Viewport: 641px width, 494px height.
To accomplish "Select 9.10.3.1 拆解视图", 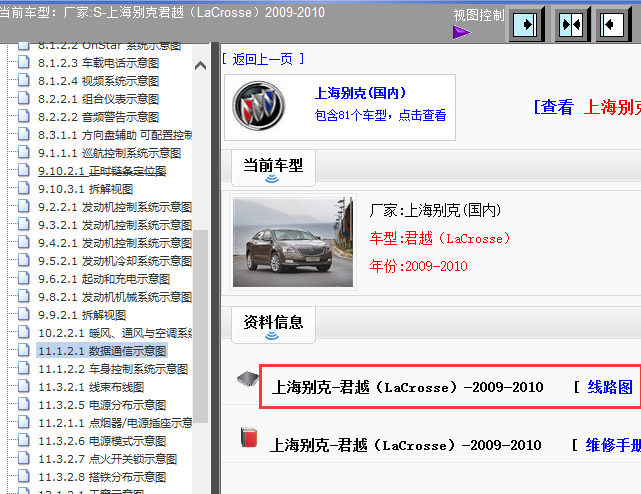I will 85,189.
